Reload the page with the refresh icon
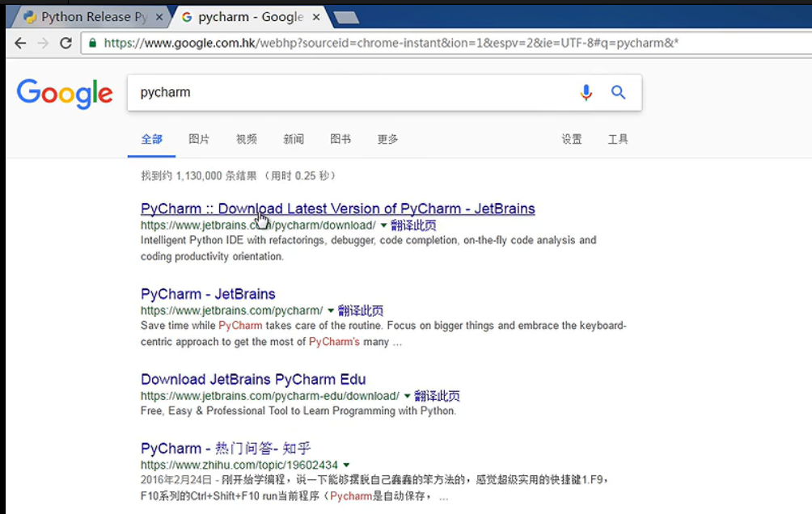Screen dimensions: 812x514 pos(66,43)
